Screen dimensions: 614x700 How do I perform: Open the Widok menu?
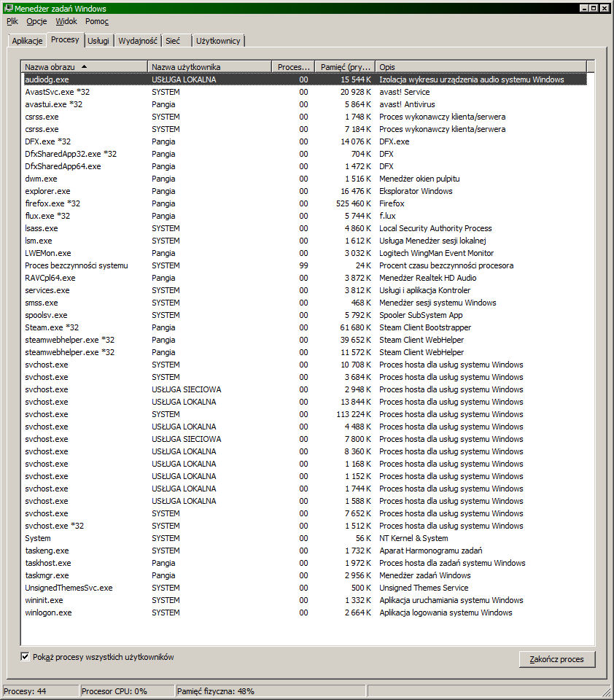click(66, 21)
